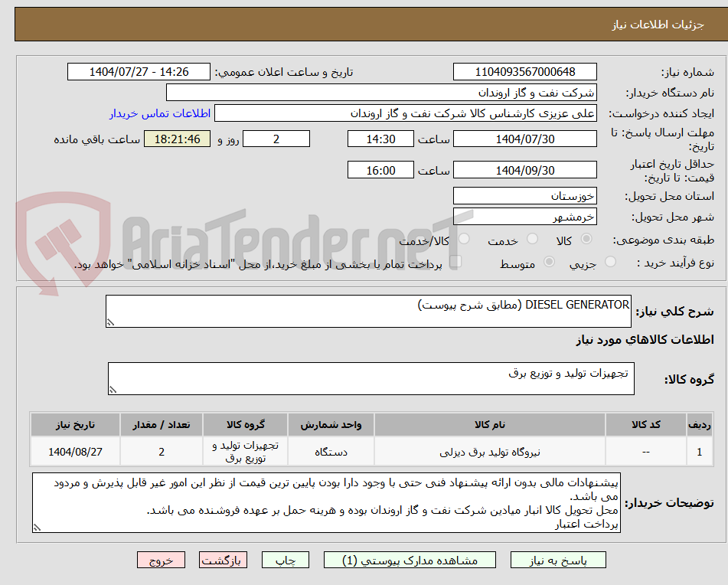Toggle the اسناد خزانه اسلامی payment checkbox
728x585 pixels.
tap(456, 261)
